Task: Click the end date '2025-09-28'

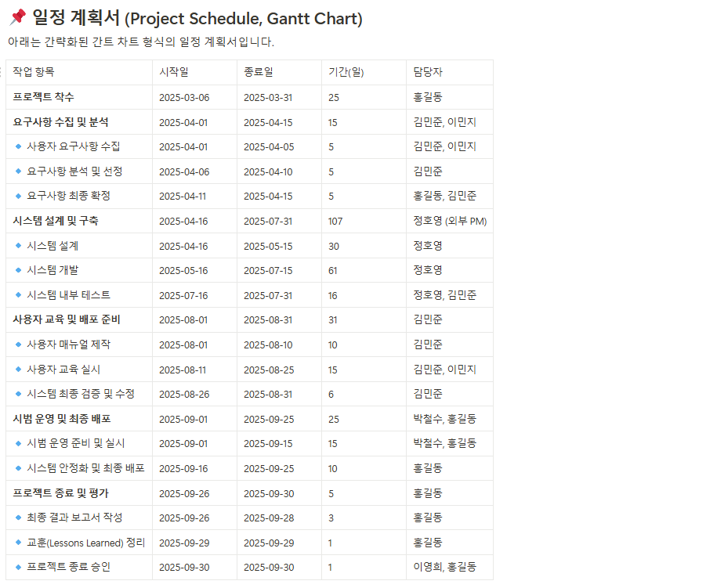Action: [269, 518]
